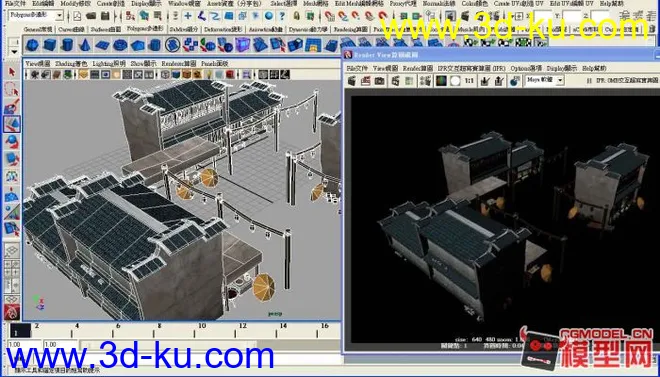Click the 1:1 real size button

click(469, 81)
